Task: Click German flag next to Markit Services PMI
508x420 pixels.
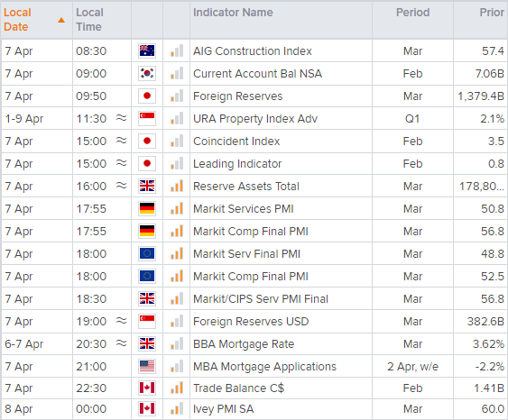Action: (x=147, y=209)
